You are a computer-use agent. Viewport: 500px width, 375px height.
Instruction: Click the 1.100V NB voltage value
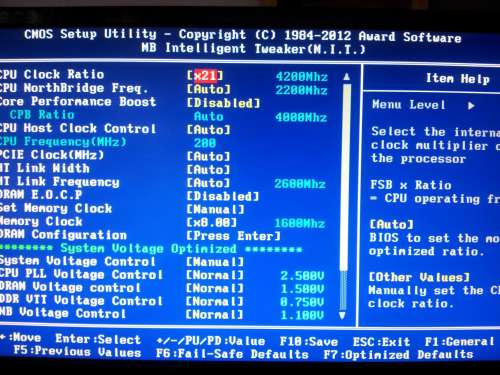point(302,315)
